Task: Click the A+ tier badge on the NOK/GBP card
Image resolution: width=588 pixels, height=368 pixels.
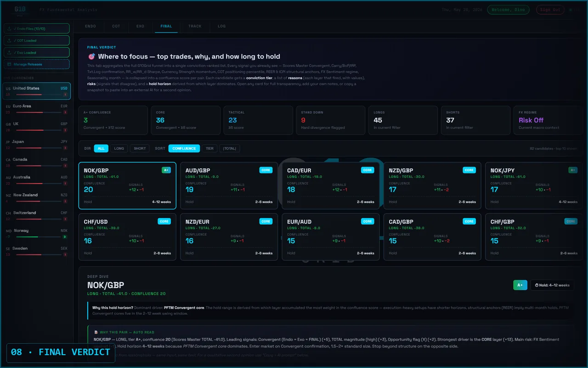Action: pyautogui.click(x=166, y=170)
